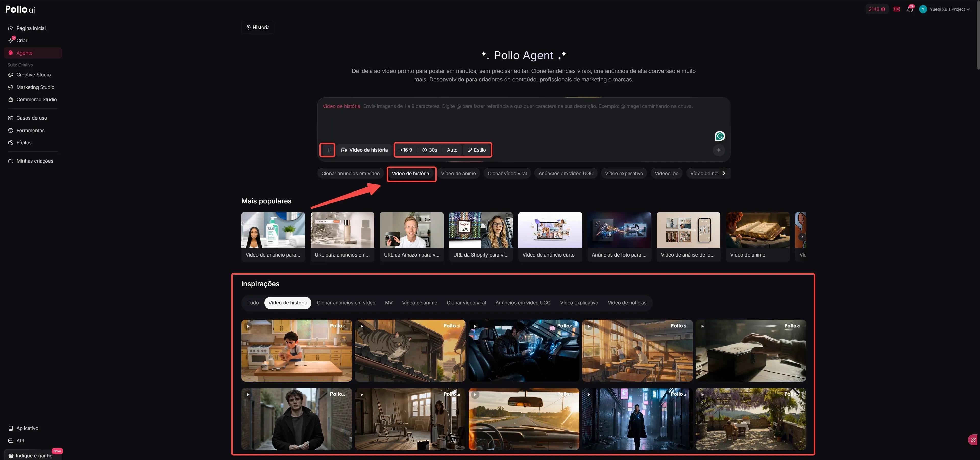
Task: Select the Agente sidebar item
Action: click(x=33, y=53)
